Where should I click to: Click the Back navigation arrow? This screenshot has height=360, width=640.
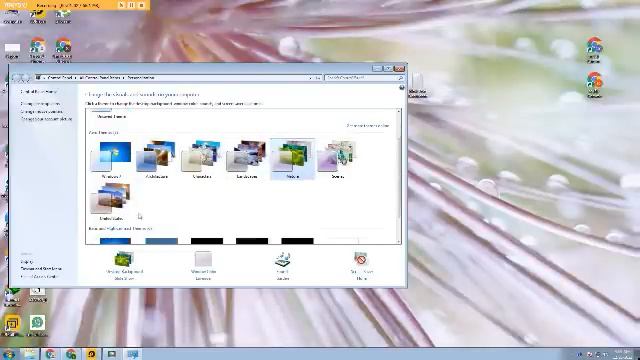pos(17,77)
